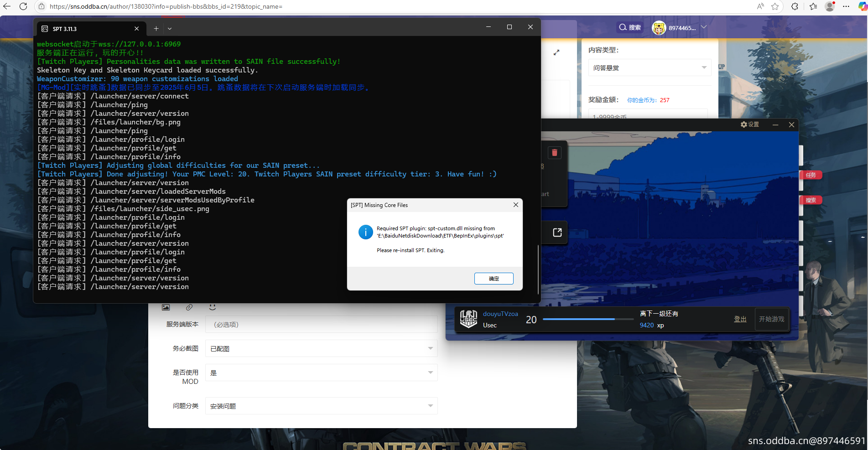Screen dimensions: 868x450
Task: Insert image with editor picture icon
Action: coord(166,307)
